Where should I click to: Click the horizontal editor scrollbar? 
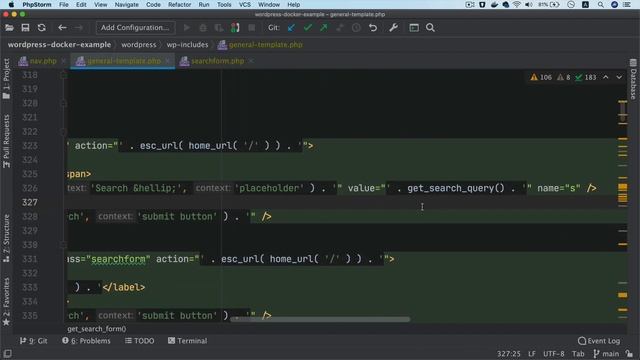(320, 319)
